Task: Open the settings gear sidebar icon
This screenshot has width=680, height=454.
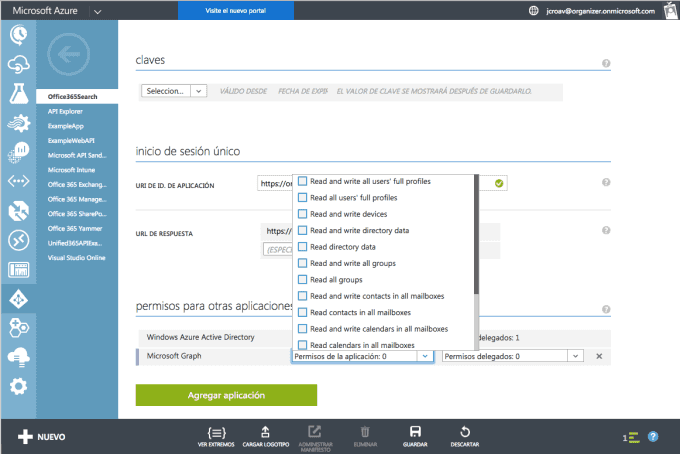Action: point(18,386)
